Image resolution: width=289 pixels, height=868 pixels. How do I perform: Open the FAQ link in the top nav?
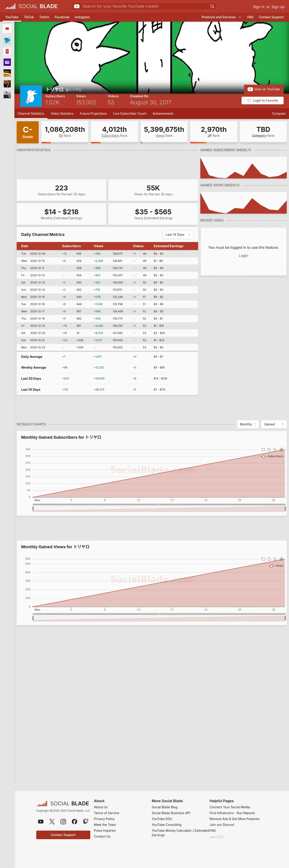[250, 17]
